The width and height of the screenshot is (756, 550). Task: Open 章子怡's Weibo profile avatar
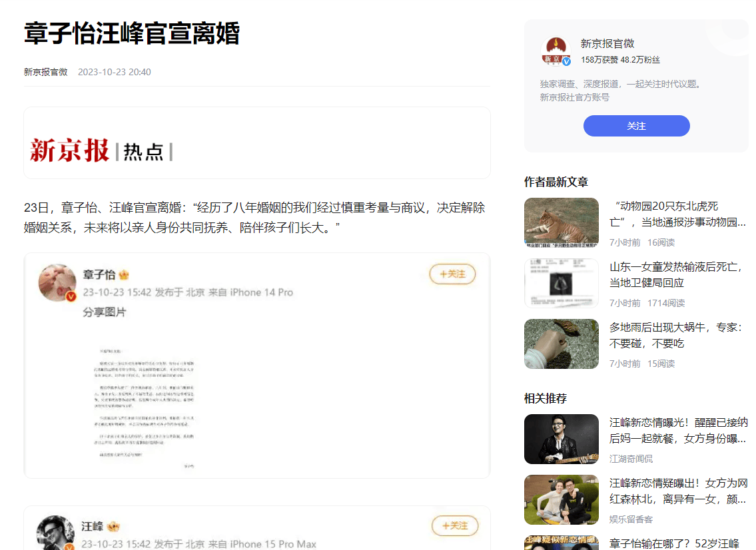(57, 282)
